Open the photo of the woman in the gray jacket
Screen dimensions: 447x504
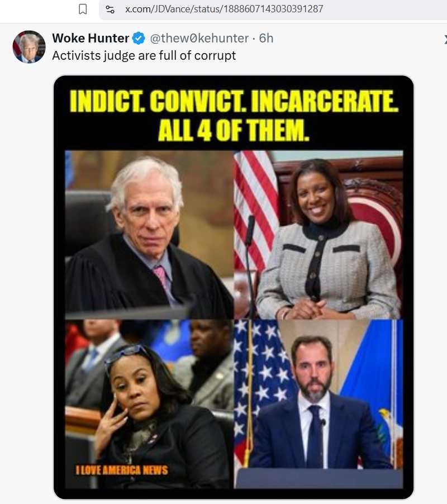(x=318, y=235)
